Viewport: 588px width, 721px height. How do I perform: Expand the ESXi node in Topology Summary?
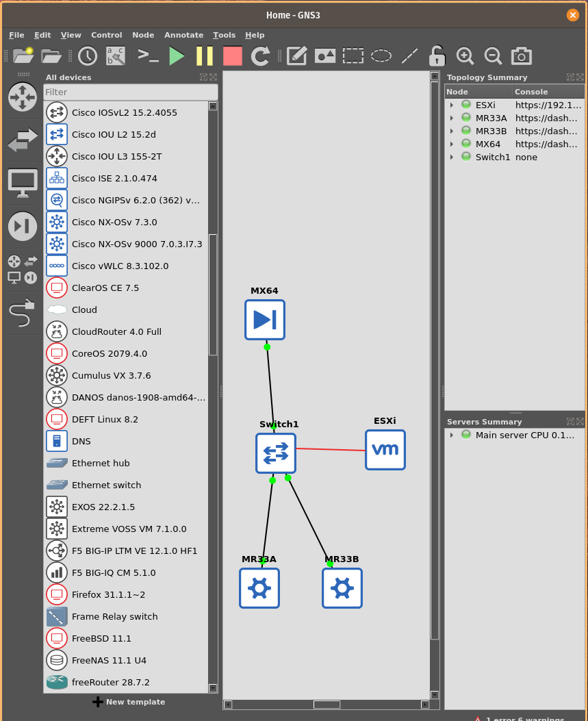pyautogui.click(x=452, y=105)
